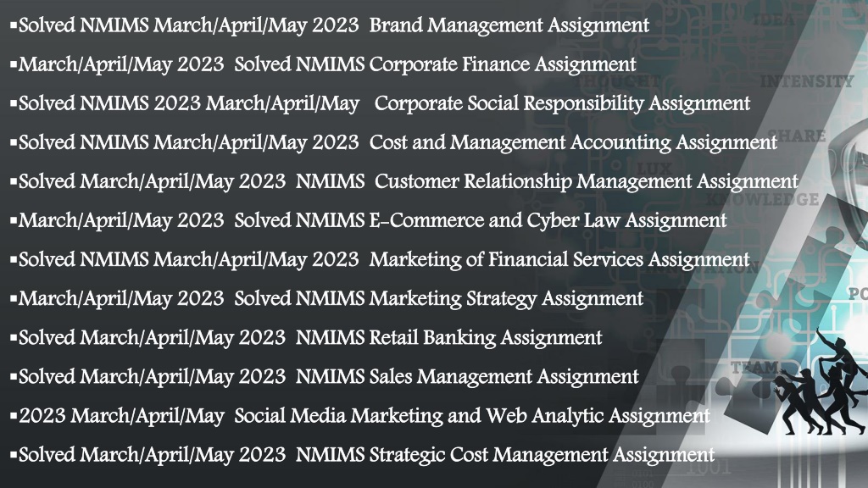
Task: Open the Corporate Social Responsibility Assignment line
Action: pos(381,103)
